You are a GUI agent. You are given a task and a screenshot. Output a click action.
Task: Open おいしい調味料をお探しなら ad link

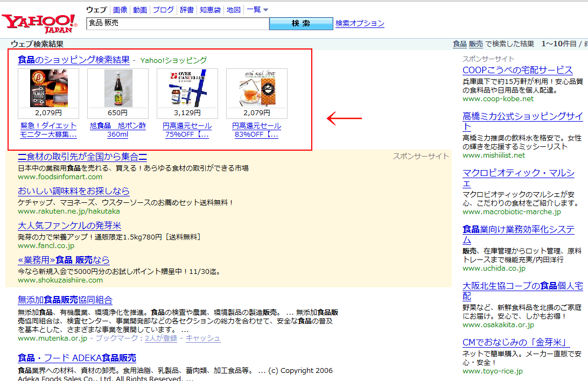pos(73,191)
